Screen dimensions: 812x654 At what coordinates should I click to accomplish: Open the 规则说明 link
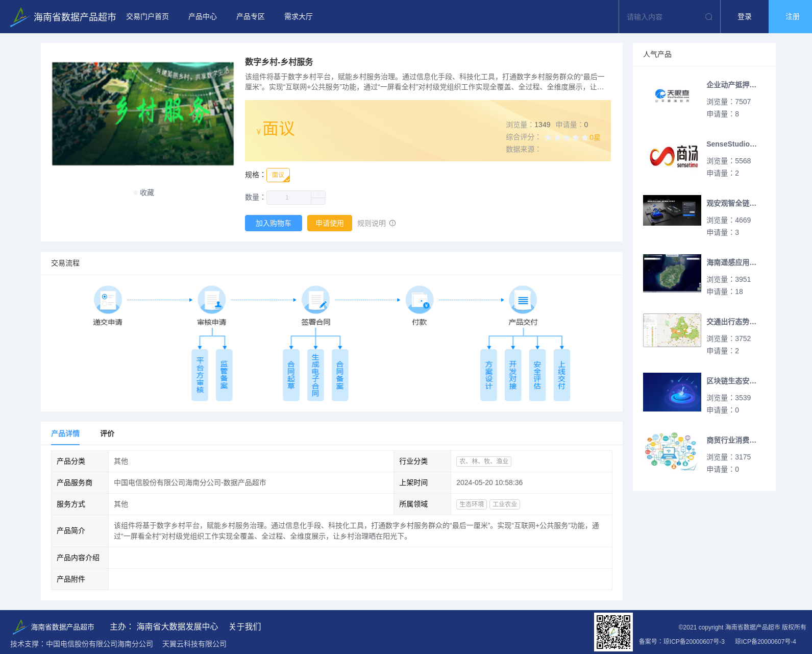372,223
